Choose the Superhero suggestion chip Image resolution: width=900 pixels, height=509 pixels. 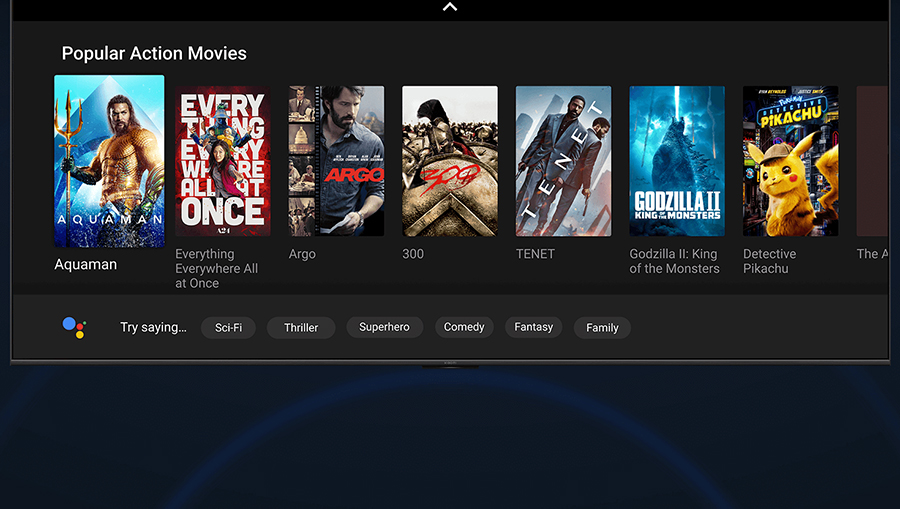coord(385,327)
